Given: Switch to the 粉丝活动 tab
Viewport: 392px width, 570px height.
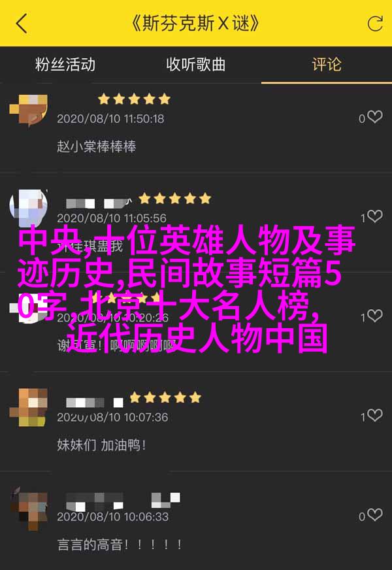Looking at the screenshot, I should pos(65,65).
